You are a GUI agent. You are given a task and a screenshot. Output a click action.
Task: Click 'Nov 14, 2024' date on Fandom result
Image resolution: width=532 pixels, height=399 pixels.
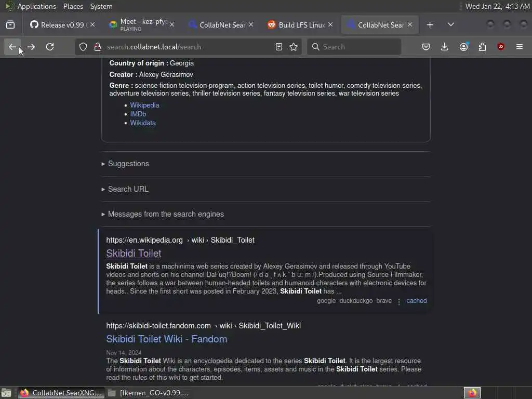coord(124,353)
